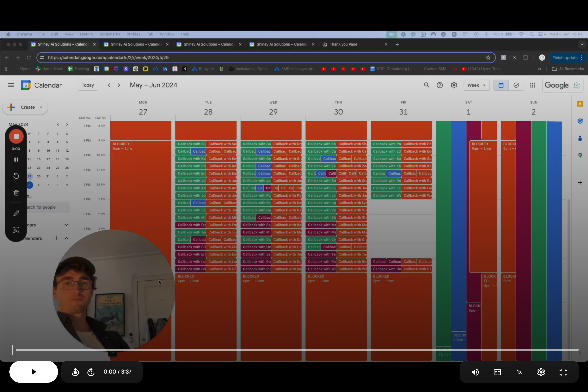This screenshot has width=588, height=392.
Task: Click the restart recording icon
Action: [x=16, y=176]
